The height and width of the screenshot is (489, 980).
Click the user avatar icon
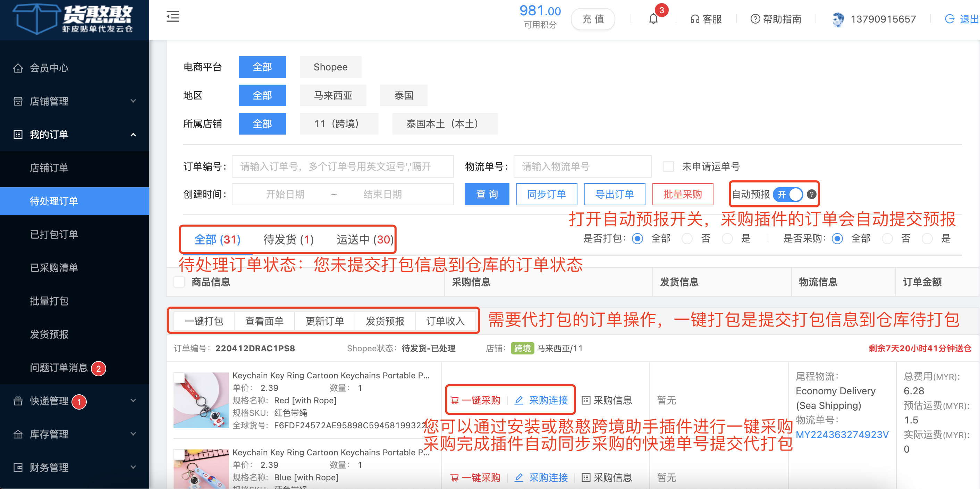[837, 19]
